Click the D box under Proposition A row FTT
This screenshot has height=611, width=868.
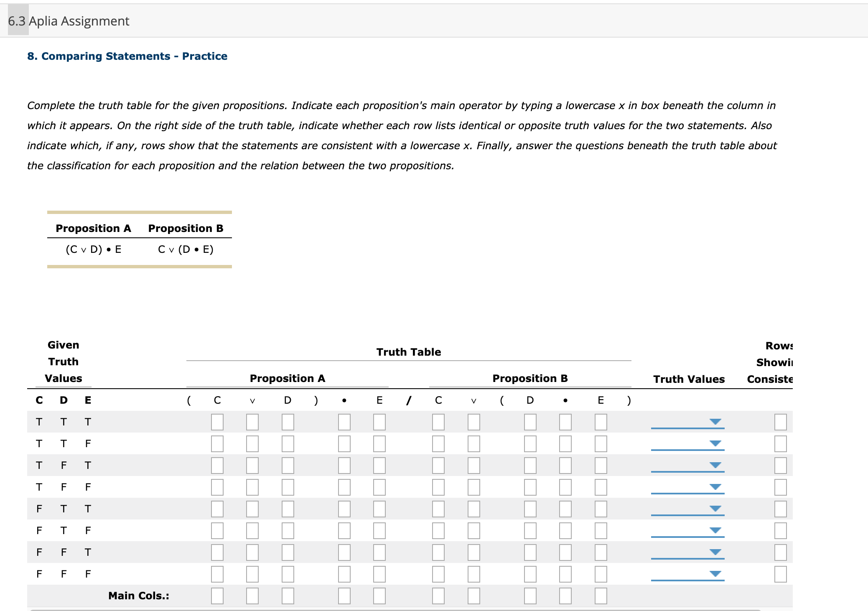coord(287,509)
